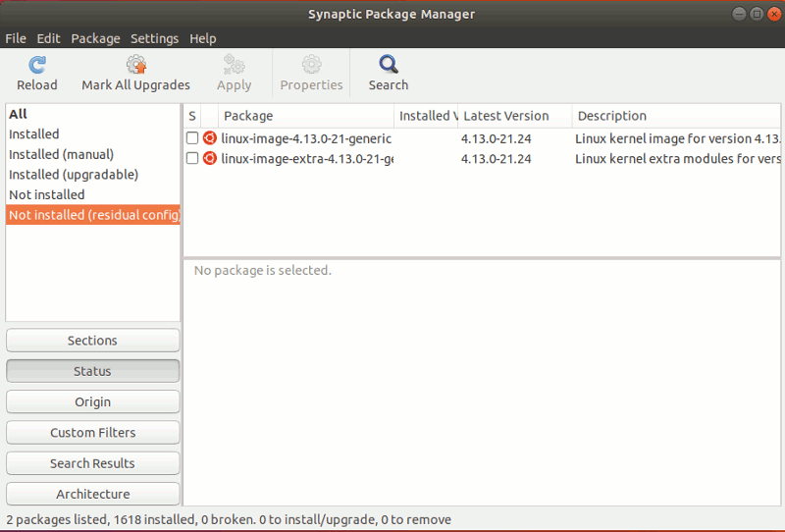Sort by Installed Version column header
This screenshot has height=532, width=785.
tap(426, 116)
